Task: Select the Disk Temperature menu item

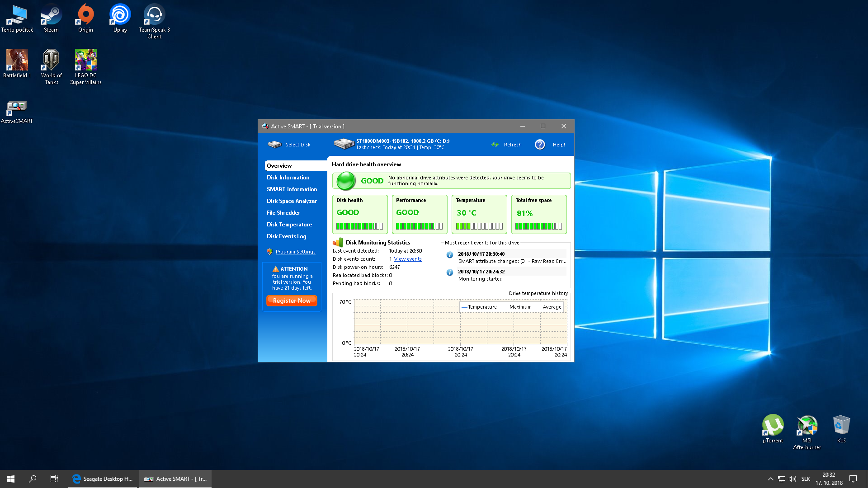Action: (289, 225)
